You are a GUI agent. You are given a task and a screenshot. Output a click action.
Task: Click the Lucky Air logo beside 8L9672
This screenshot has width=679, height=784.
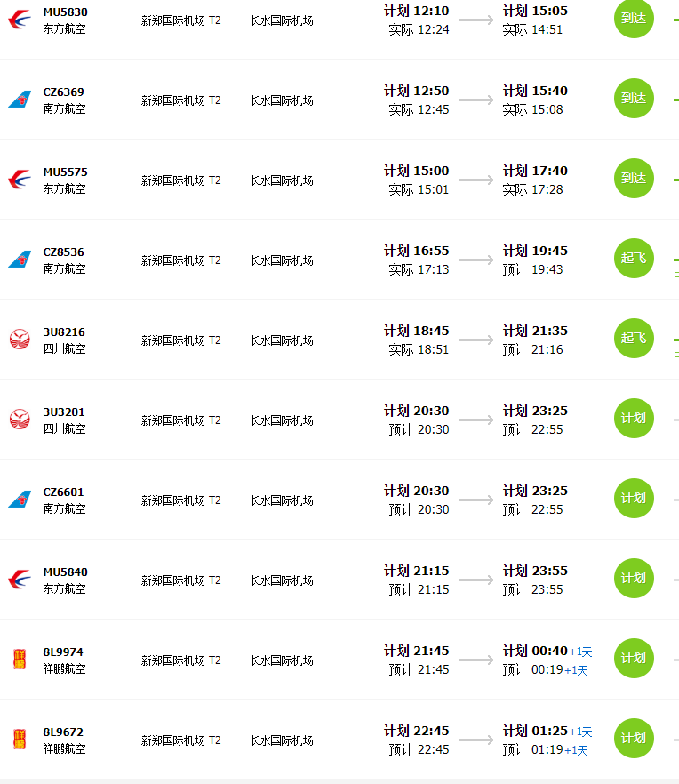pyautogui.click(x=20, y=739)
